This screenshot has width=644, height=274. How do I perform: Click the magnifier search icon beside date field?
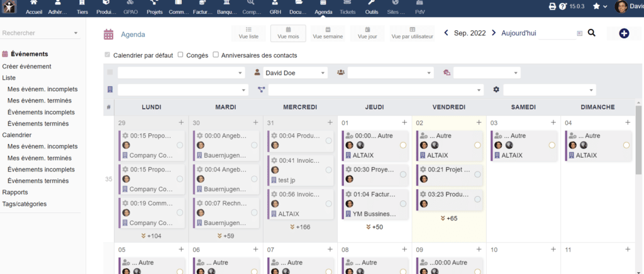click(591, 33)
